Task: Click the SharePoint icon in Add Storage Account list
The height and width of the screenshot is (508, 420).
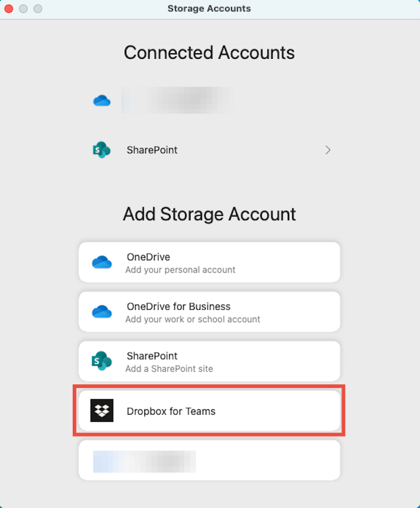Action: (x=102, y=361)
